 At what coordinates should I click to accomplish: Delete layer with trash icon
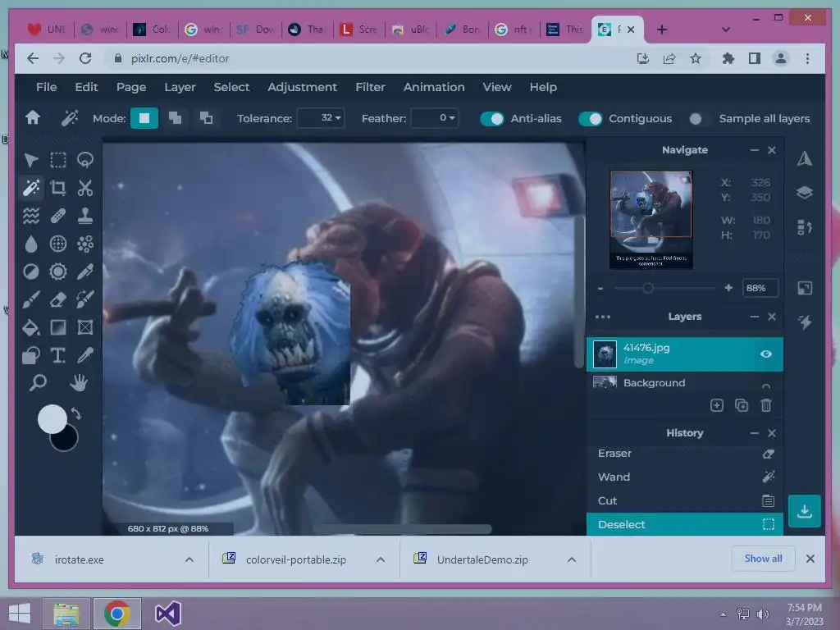click(766, 405)
